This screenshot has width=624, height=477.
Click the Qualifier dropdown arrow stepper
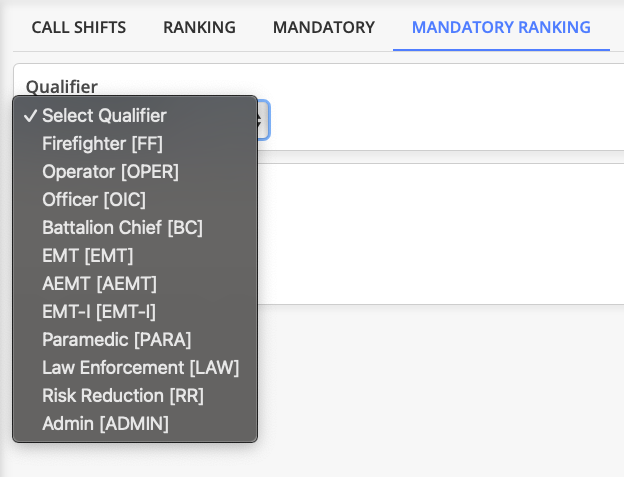pos(262,120)
